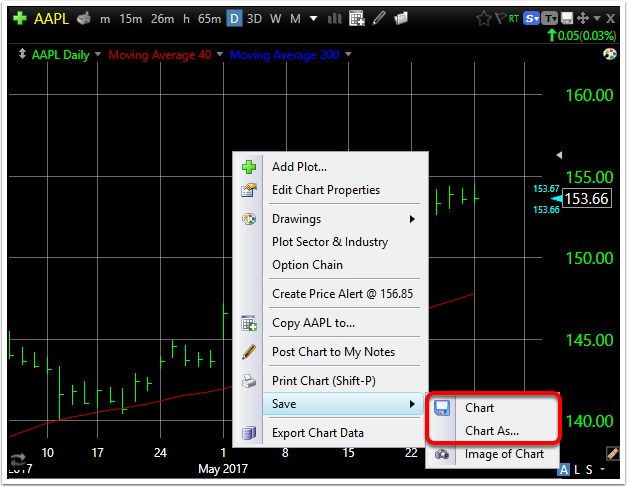Click the printer icon in context menu
This screenshot has width=627, height=487.
pyautogui.click(x=249, y=381)
